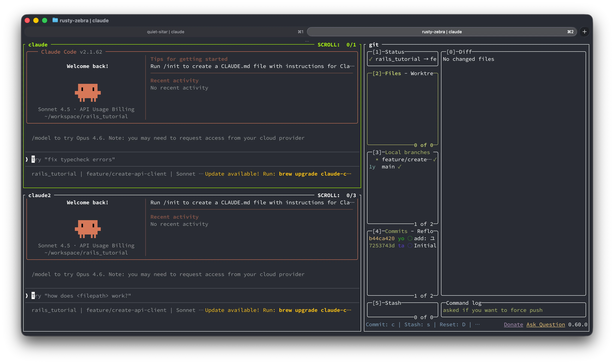Select commit b44ca420 in Commits list
The width and height of the screenshot is (614, 364).
pyautogui.click(x=402, y=238)
